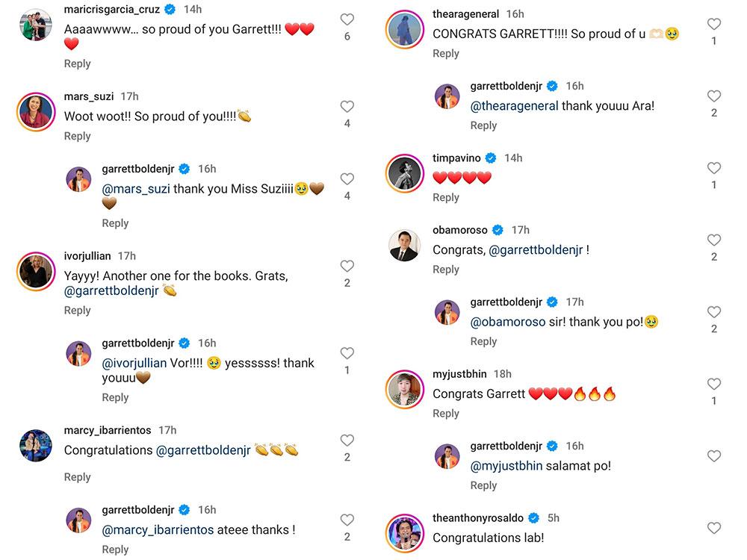This screenshot has height=560, width=747.
Task: View theanthonyrosaldo's profile avatar
Action: pos(405,533)
